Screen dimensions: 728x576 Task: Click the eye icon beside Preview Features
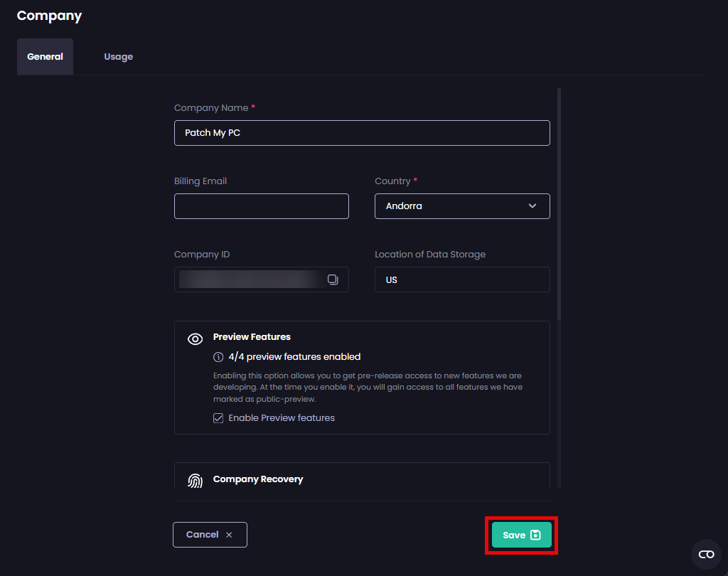[x=195, y=338]
